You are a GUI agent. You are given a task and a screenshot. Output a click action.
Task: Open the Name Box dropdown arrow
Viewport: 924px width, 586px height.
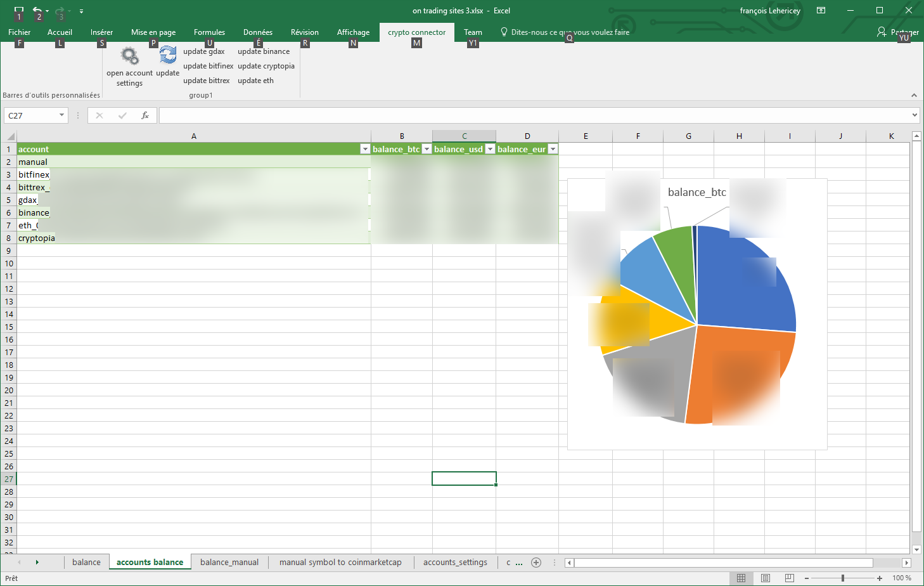coord(61,115)
